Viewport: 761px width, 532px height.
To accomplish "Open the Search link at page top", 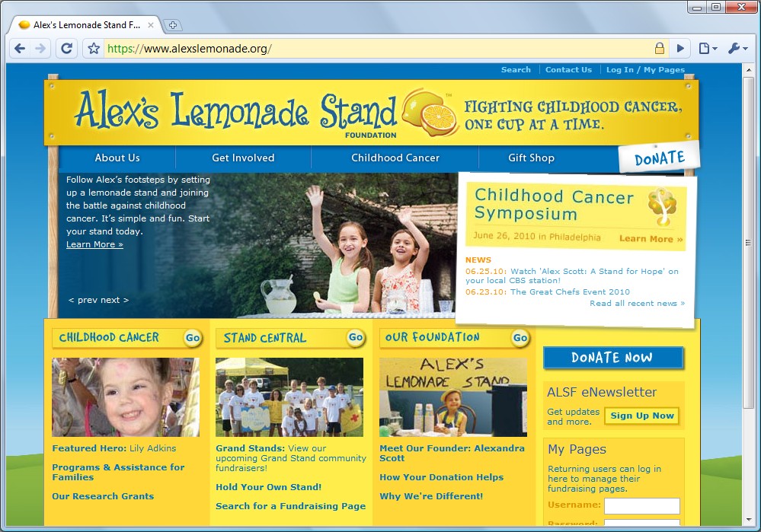I will (516, 70).
